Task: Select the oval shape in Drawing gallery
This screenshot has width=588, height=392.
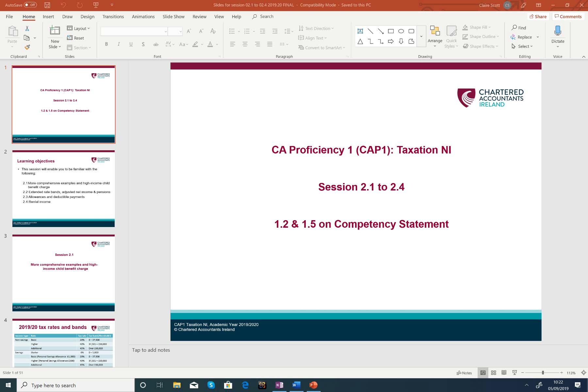Action: [401, 31]
